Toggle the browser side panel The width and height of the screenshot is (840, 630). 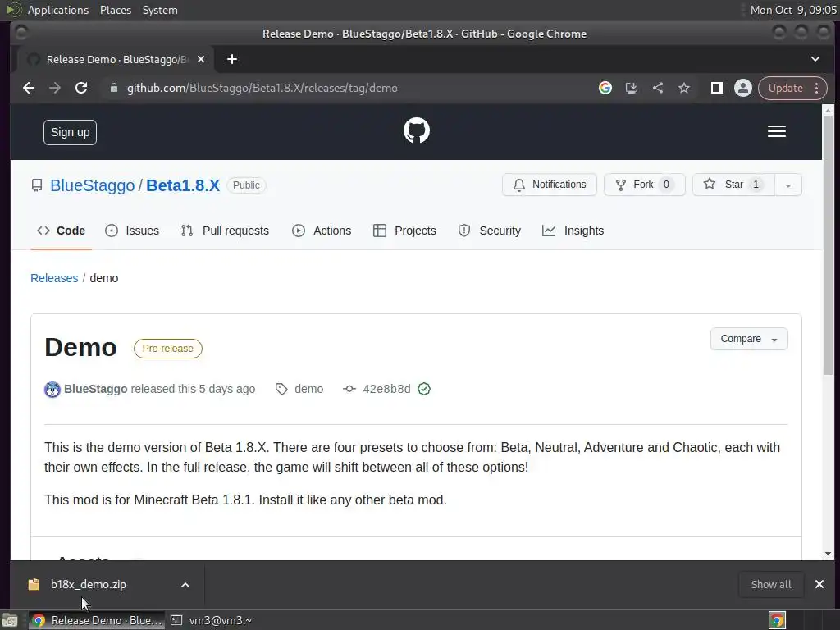coord(717,88)
